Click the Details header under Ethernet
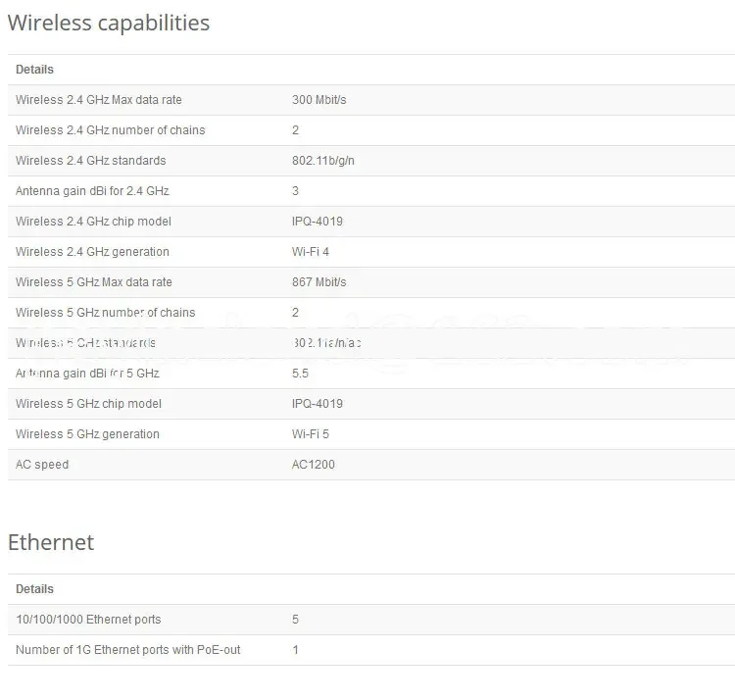735x700 pixels. 34,589
